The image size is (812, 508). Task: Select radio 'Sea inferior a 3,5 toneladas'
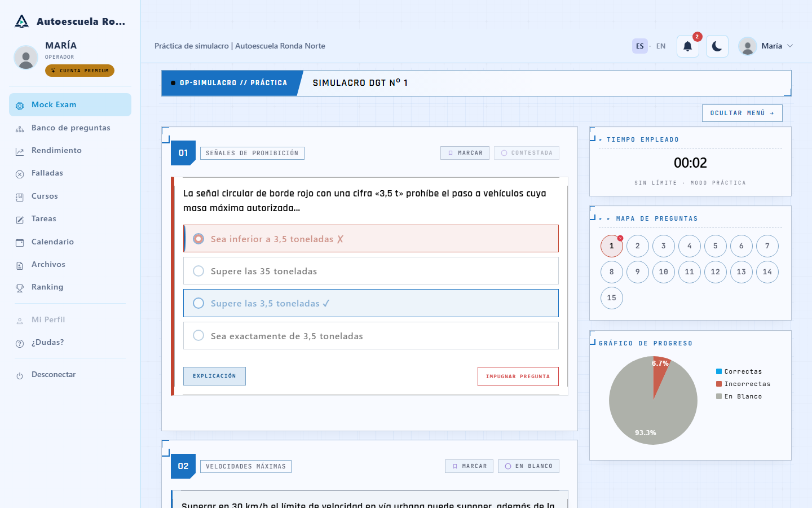click(x=198, y=239)
